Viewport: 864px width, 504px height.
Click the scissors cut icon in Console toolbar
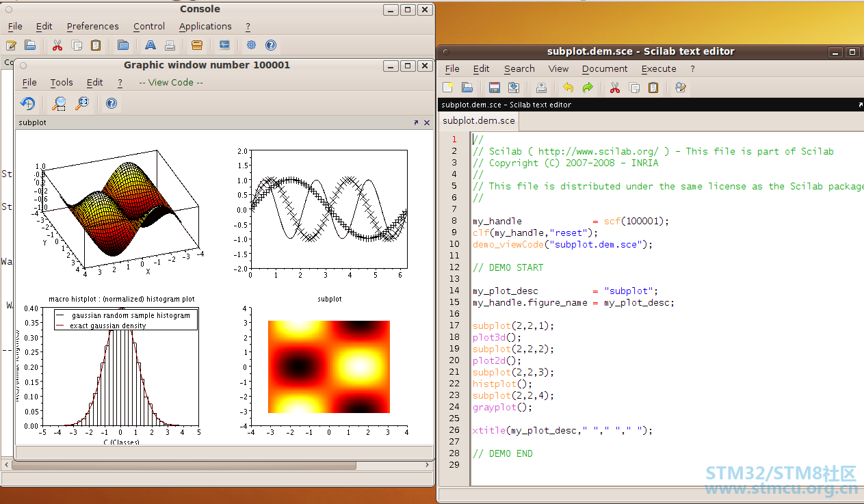coord(57,45)
